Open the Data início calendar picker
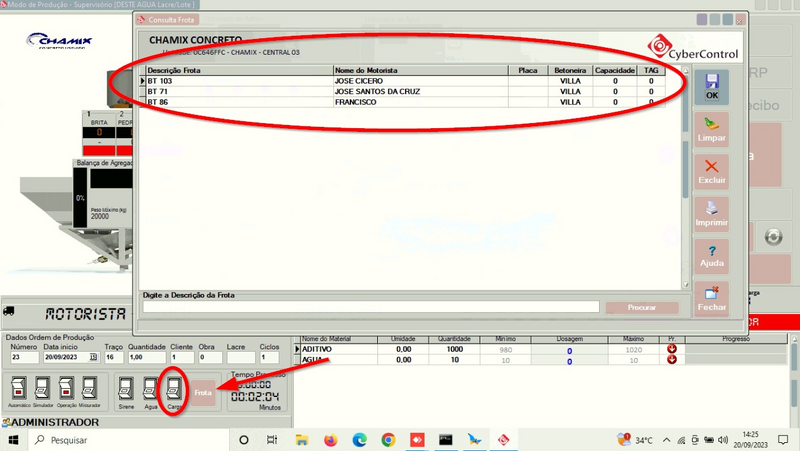Viewport: 800px width, 451px height. coord(93,357)
